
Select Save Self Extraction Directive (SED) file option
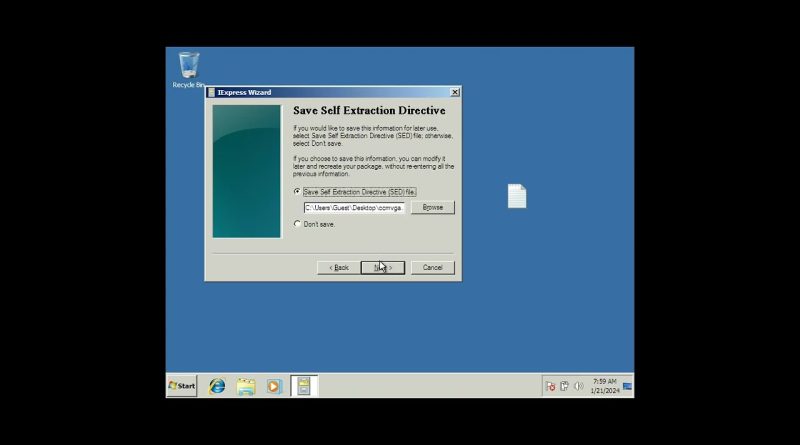[x=355, y=192]
